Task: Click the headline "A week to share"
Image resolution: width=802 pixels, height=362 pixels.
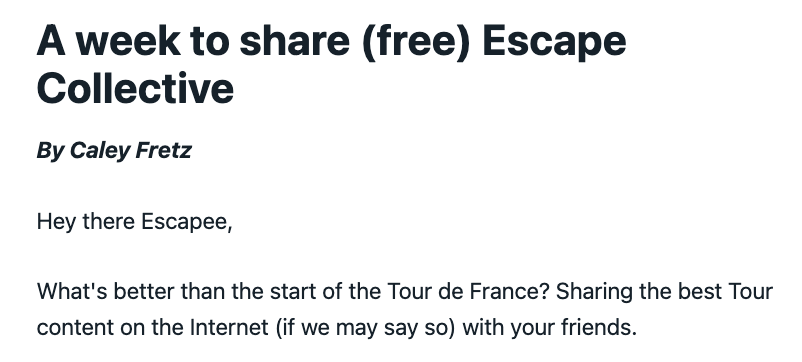Action: 193,41
